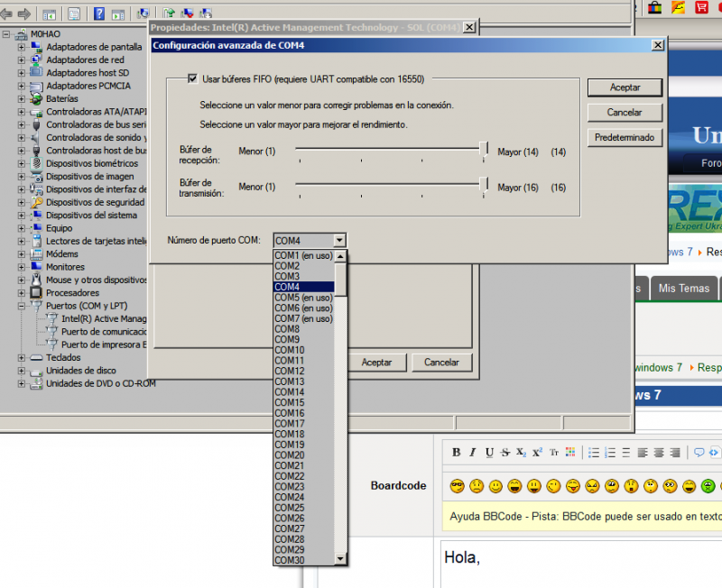Click the Predeterminado button
Screen dimensions: 722x588
pos(625,138)
